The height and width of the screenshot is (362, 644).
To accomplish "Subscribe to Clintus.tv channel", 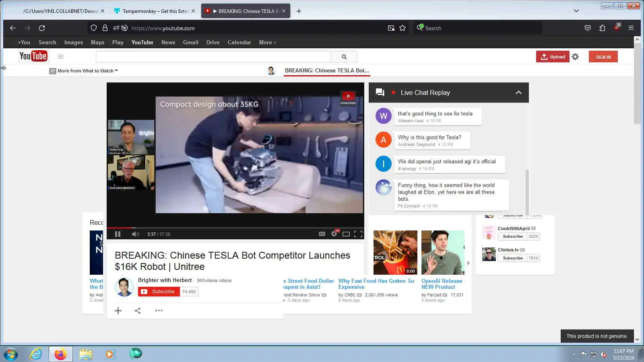I will point(512,258).
